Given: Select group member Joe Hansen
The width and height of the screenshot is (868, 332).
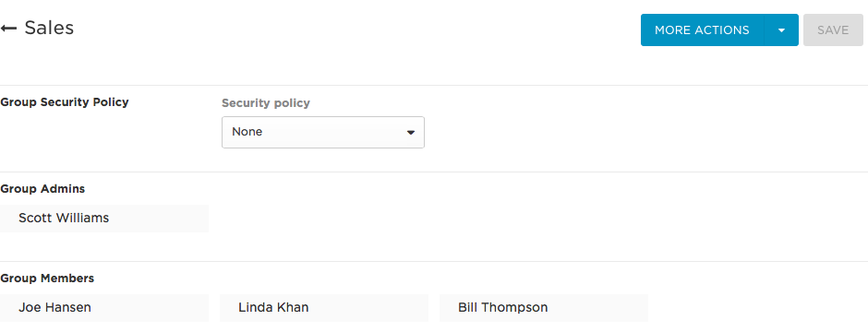Looking at the screenshot, I should point(104,308).
